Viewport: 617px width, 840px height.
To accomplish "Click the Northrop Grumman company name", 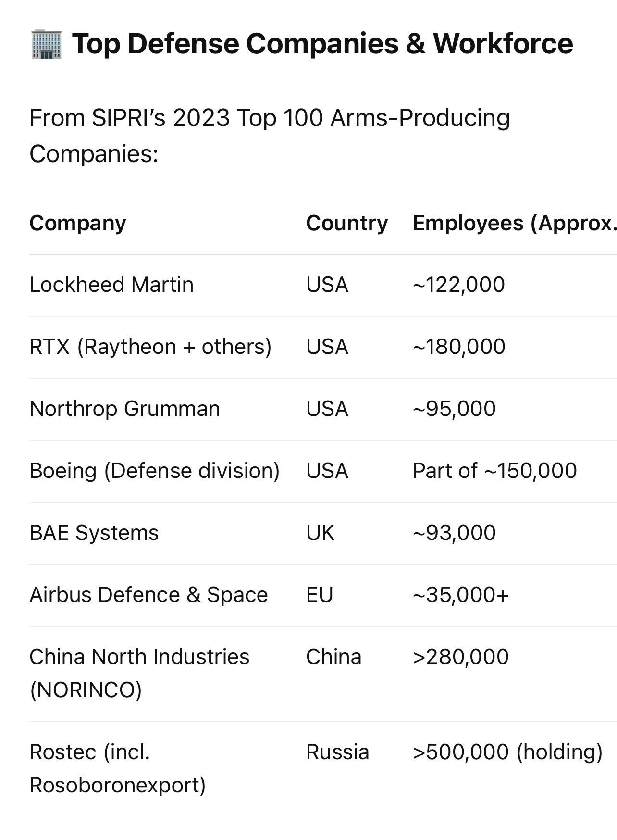I will pos(124,409).
